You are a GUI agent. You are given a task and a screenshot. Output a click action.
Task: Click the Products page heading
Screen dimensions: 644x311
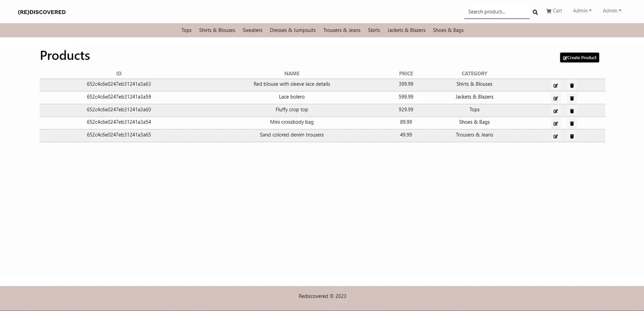(x=65, y=55)
